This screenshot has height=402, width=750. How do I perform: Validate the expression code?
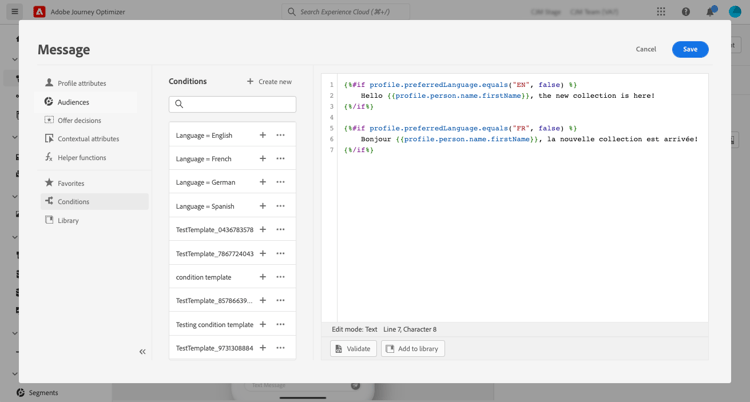(353, 349)
